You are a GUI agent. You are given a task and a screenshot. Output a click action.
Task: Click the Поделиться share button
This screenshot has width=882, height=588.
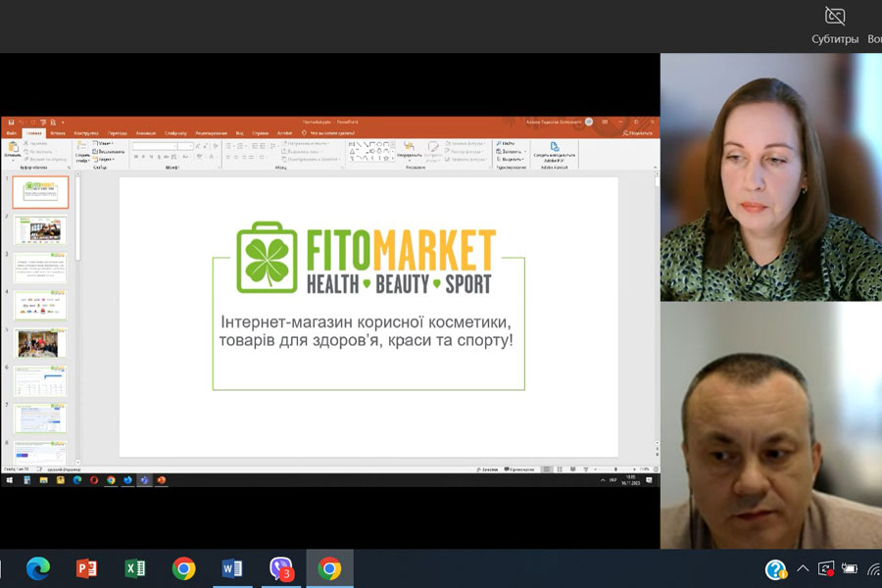[637, 133]
